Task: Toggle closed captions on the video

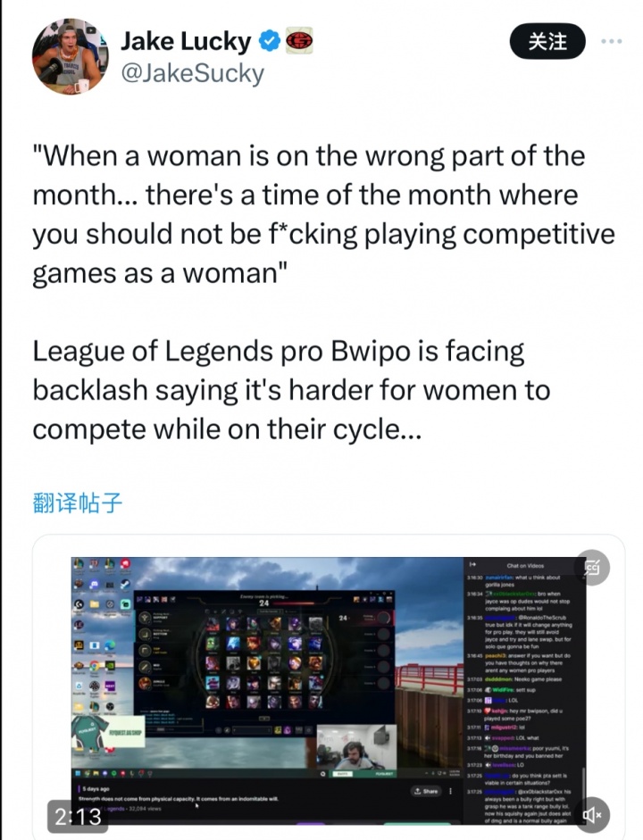Action: click(592, 568)
